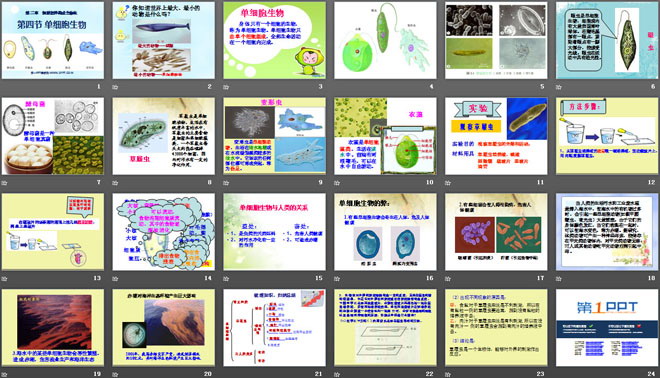This screenshot has height=378, width=660.
Task: Select slide 19 thumbnail with red tide photo
Action: (x=53, y=327)
